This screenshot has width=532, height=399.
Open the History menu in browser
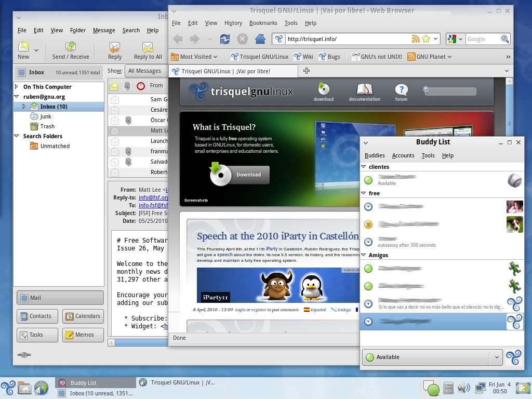tap(233, 23)
